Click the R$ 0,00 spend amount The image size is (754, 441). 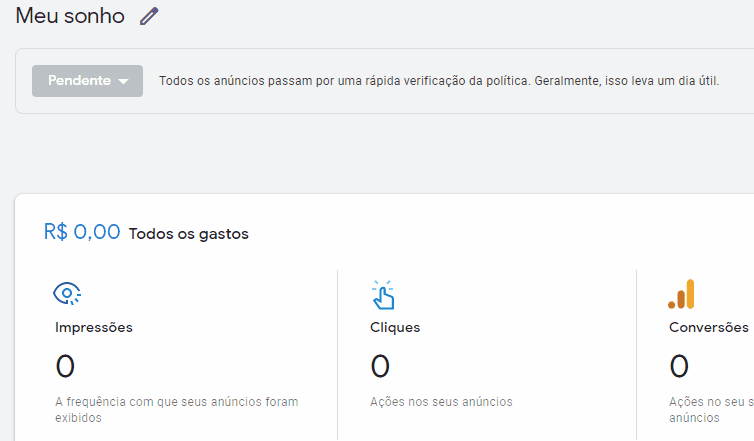[82, 232]
